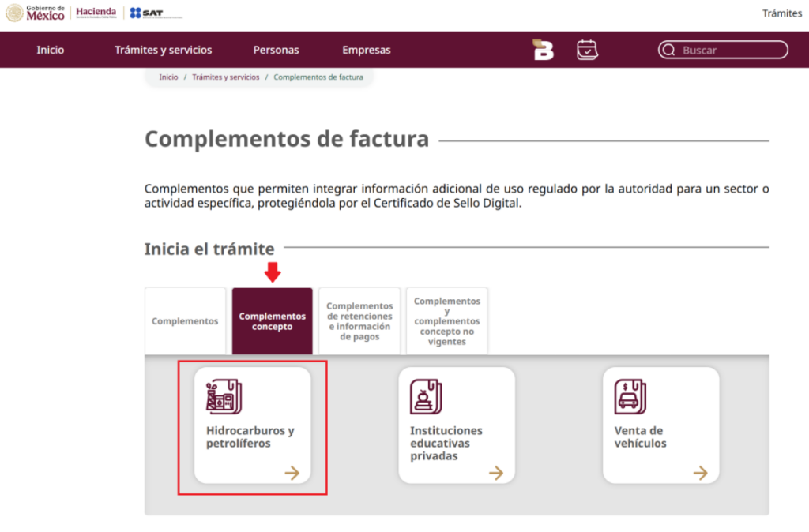Select Complementos de retenciones e información tab
Image resolution: width=809 pixels, height=532 pixels.
359,321
